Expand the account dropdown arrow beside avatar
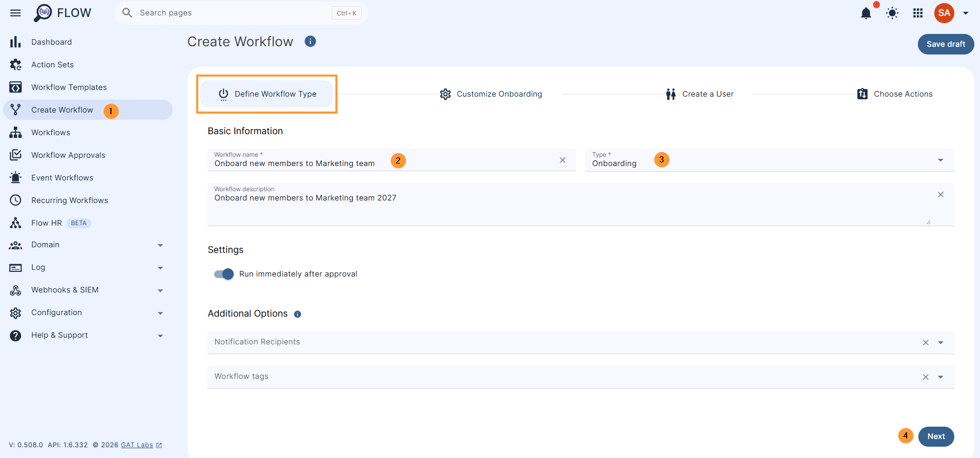The height and width of the screenshot is (458, 980). click(966, 13)
